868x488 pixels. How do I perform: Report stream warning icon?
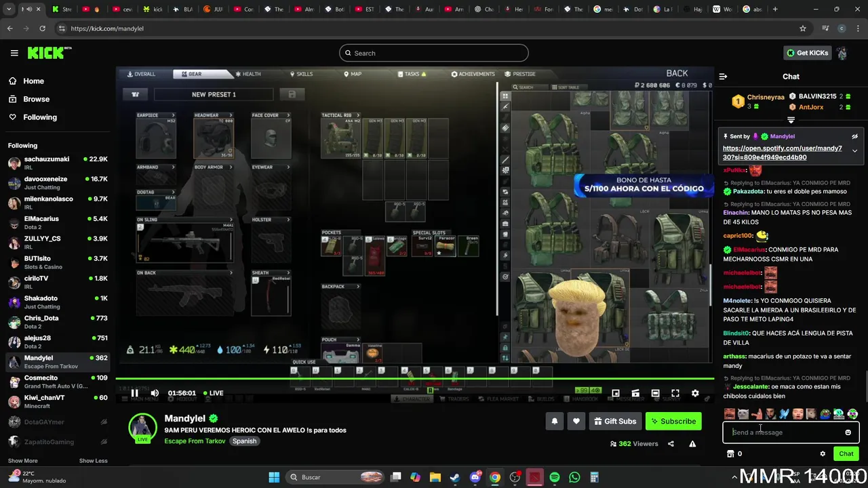click(692, 444)
